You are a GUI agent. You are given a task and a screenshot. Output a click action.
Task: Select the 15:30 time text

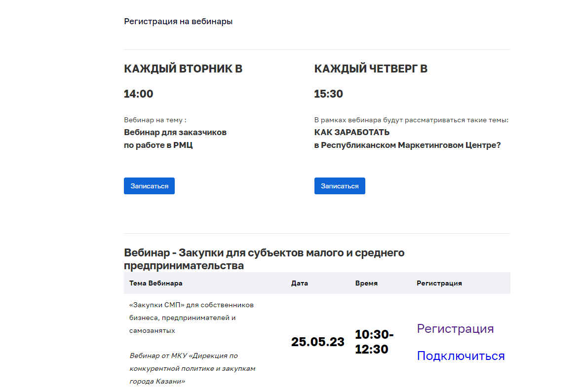coord(329,94)
